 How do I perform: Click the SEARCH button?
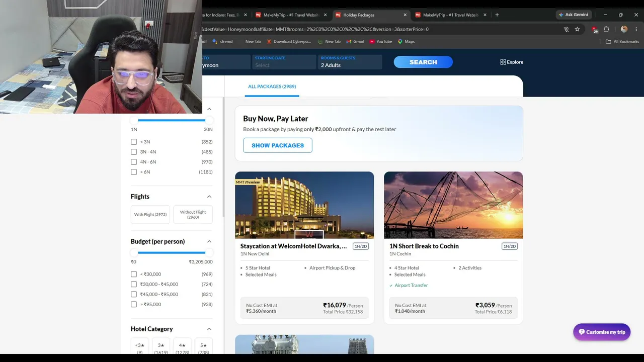423,62
